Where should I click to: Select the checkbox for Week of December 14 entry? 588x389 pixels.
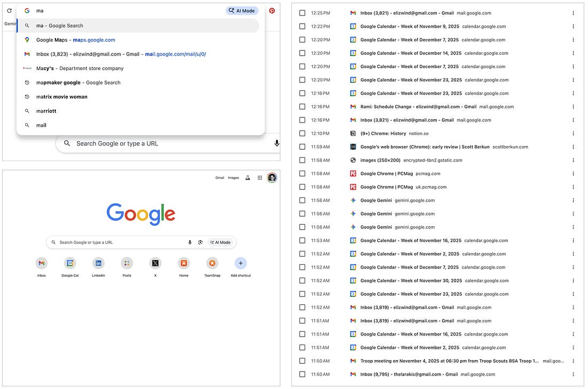pyautogui.click(x=302, y=54)
